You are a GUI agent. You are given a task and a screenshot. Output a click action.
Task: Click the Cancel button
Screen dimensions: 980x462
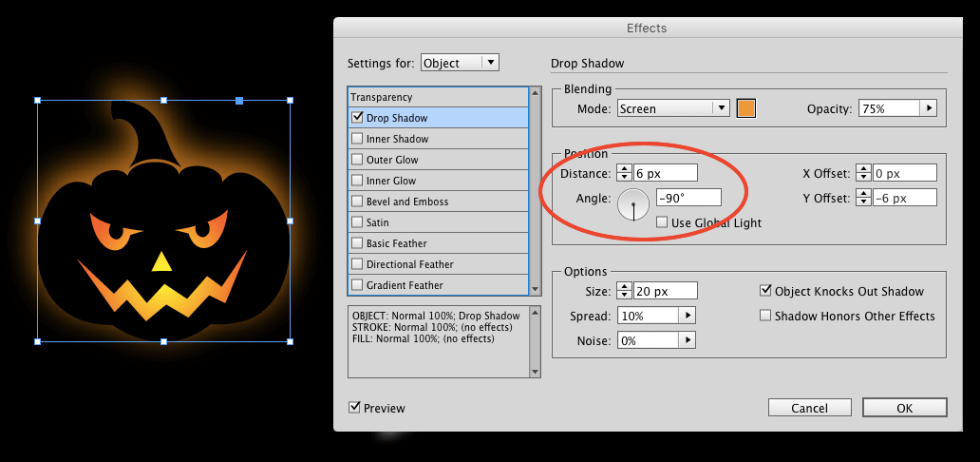click(x=809, y=408)
